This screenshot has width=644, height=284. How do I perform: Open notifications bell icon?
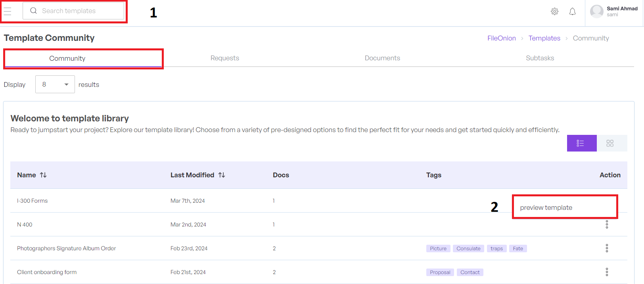pos(572,12)
